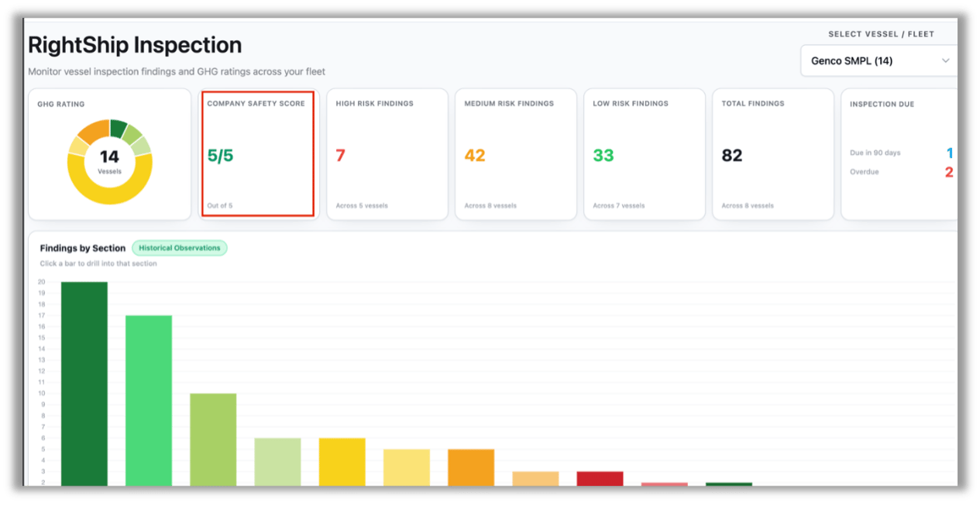Open the High Risk Findings card
Screen dimensions: 980x506
pyautogui.click(x=387, y=154)
